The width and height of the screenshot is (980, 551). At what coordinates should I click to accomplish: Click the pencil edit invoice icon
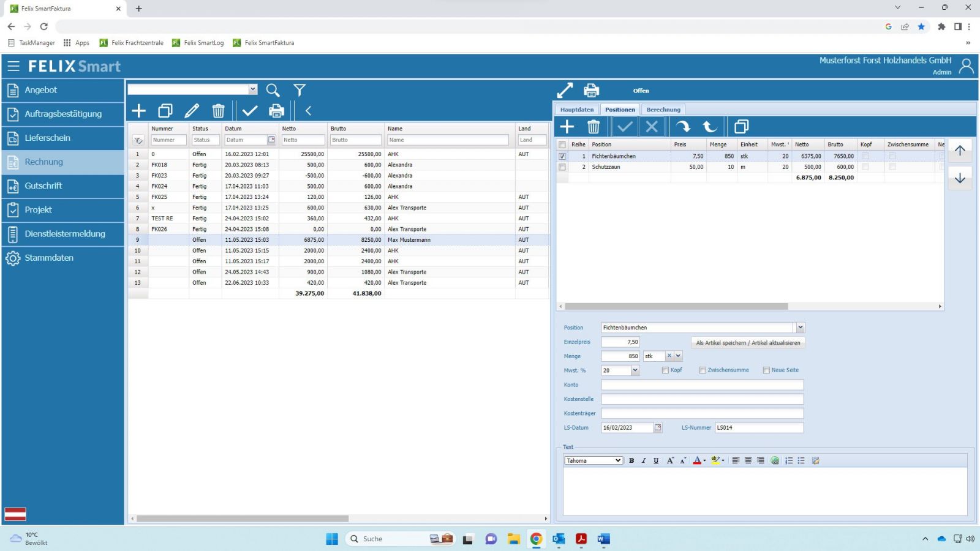pyautogui.click(x=192, y=111)
